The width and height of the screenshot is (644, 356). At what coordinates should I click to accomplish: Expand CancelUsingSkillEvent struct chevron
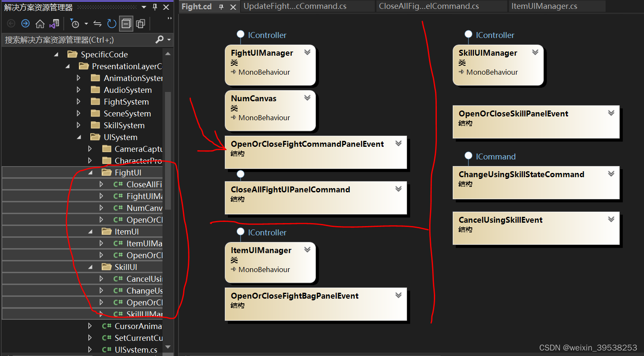pyautogui.click(x=611, y=219)
